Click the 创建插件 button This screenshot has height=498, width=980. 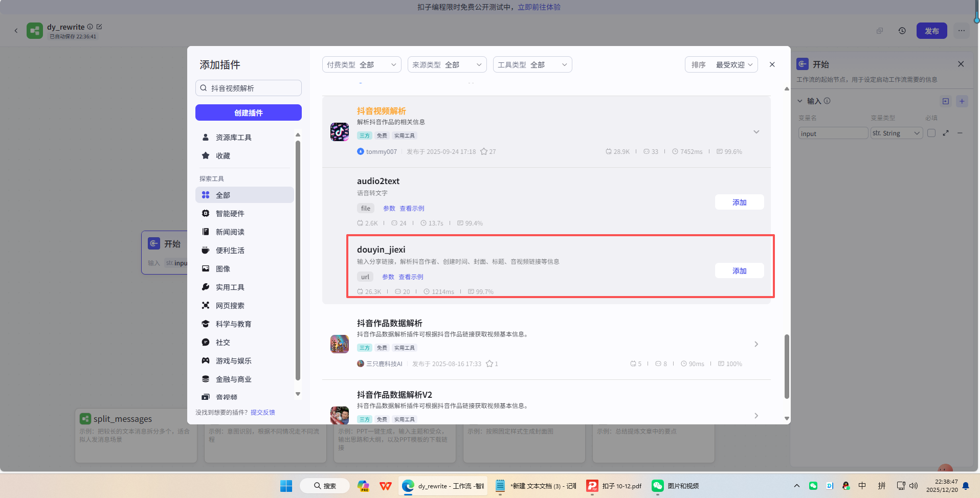[x=249, y=112]
